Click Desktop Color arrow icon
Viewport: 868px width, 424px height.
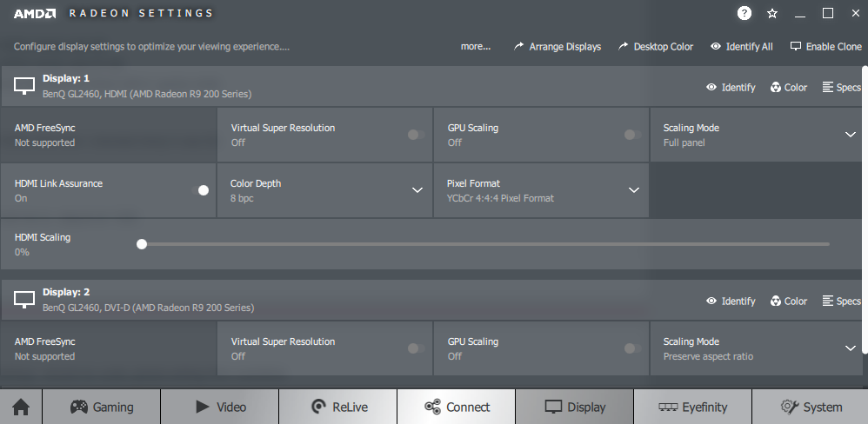pyautogui.click(x=624, y=46)
